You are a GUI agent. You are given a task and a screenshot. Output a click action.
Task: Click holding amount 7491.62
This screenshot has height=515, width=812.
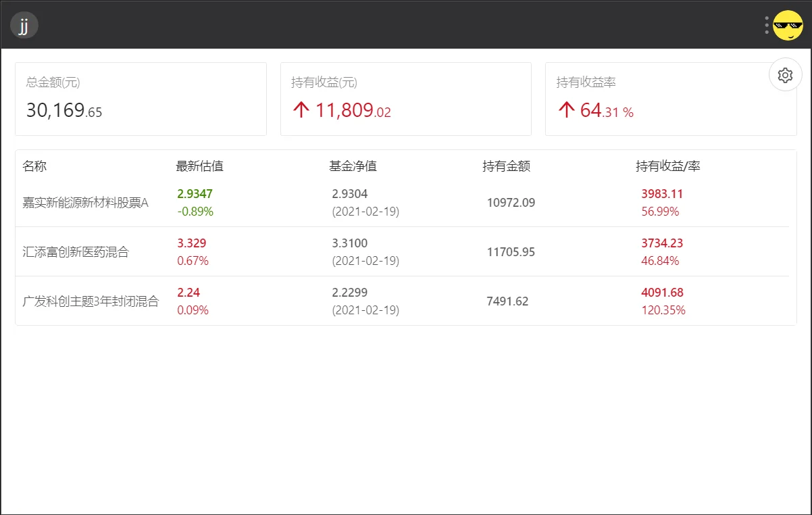(x=507, y=301)
